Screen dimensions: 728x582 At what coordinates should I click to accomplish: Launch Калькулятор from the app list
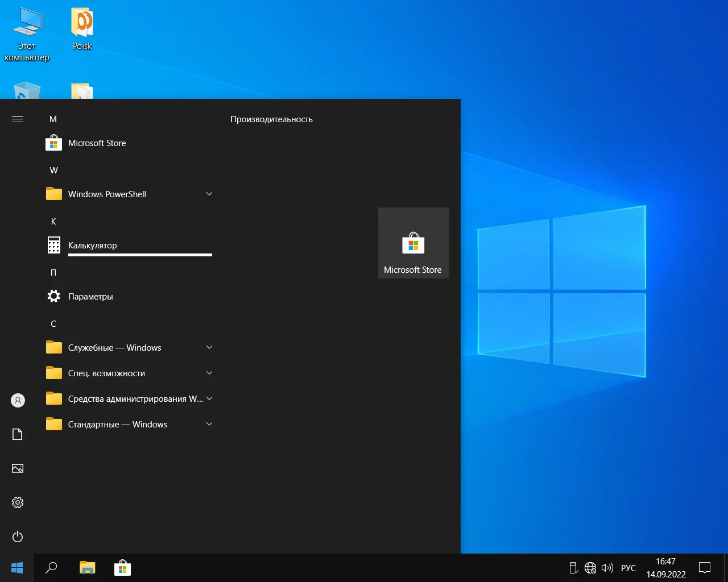tap(92, 246)
